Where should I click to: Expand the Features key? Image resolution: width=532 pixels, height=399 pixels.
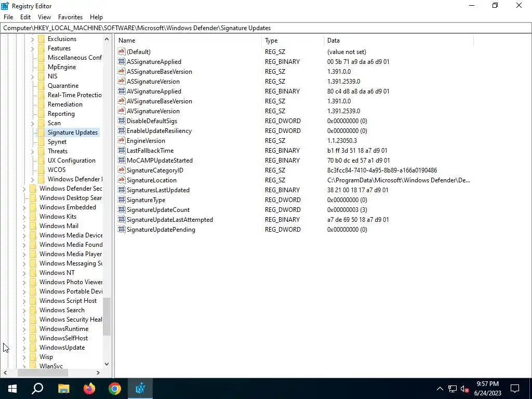point(33,48)
